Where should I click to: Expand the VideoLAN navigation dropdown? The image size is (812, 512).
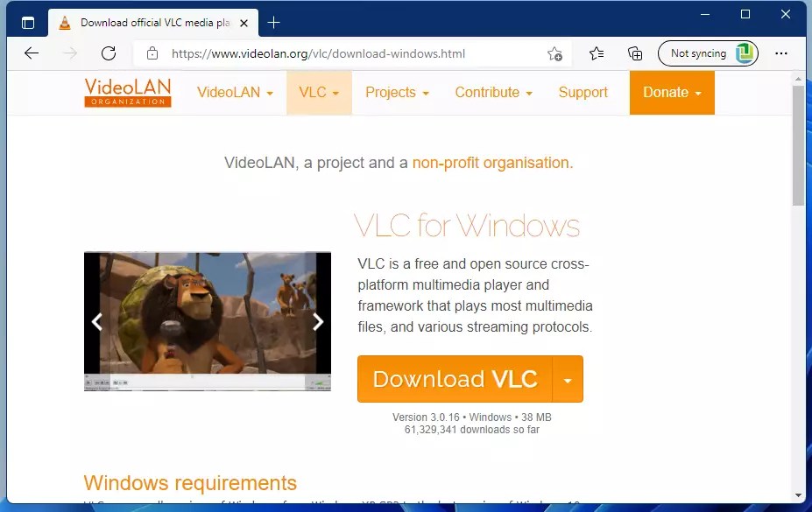[x=235, y=93]
